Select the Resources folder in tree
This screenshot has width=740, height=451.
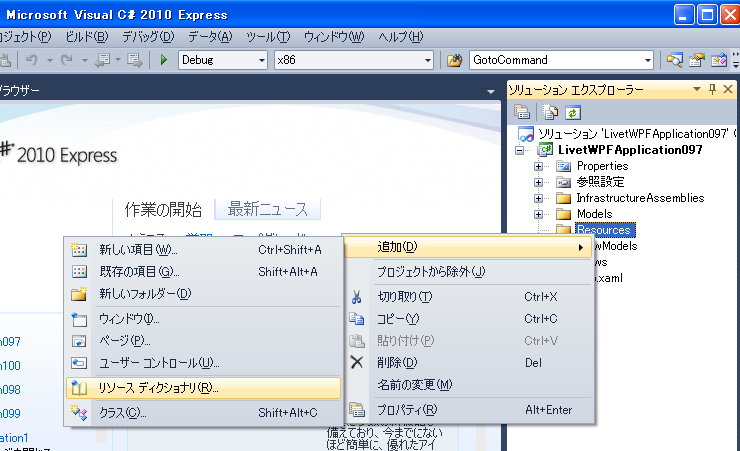pos(604,230)
